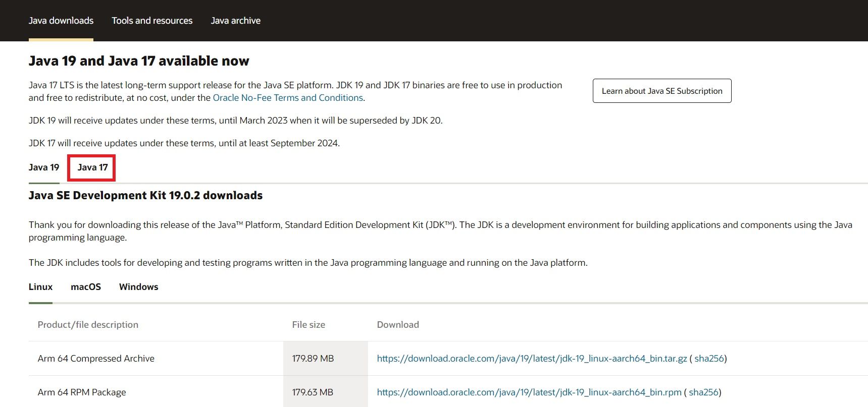This screenshot has height=407, width=868.
Task: Select the Java 19 tab
Action: pyautogui.click(x=44, y=167)
